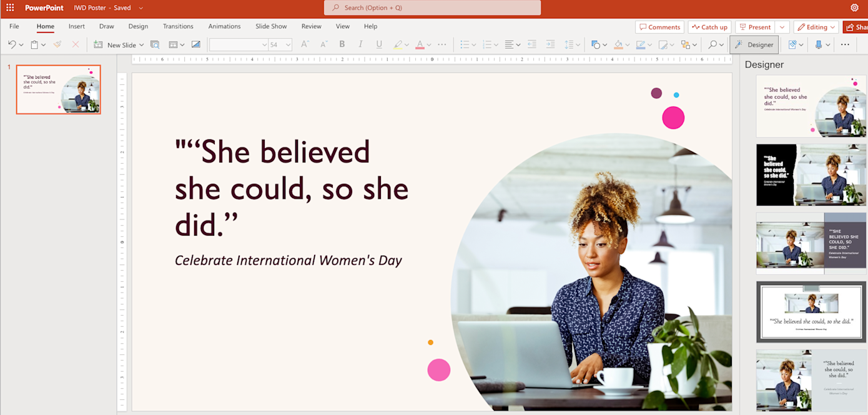Screen dimensions: 868x415
Task: Open the Font Color swatch
Action: (x=420, y=44)
